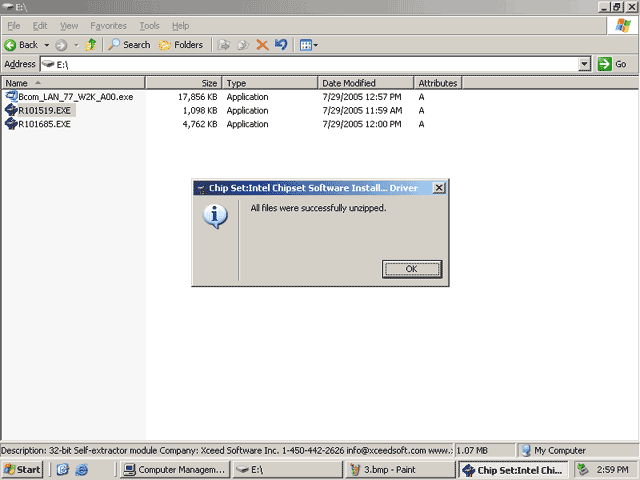
Task: Open the Tools menu
Action: [149, 26]
